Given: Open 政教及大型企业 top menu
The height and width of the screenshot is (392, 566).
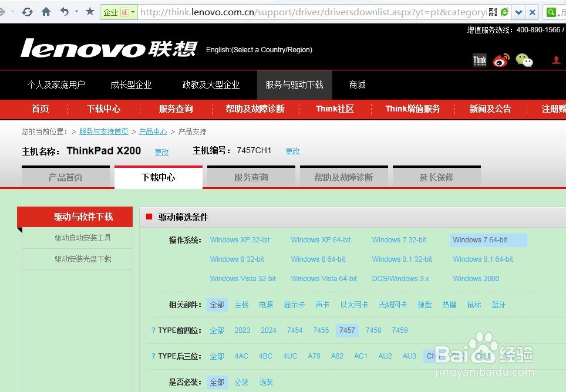Looking at the screenshot, I should (211, 85).
